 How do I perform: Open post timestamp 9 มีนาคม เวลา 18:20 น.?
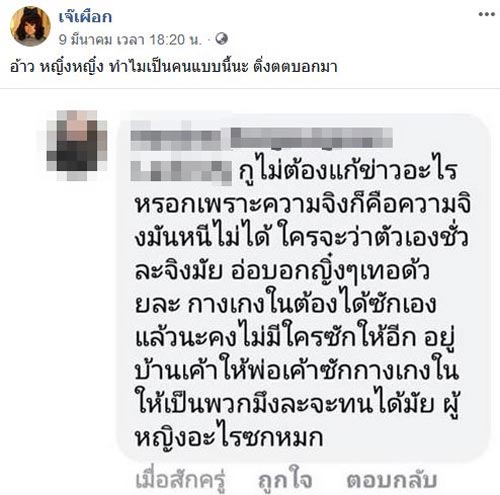pos(130,40)
